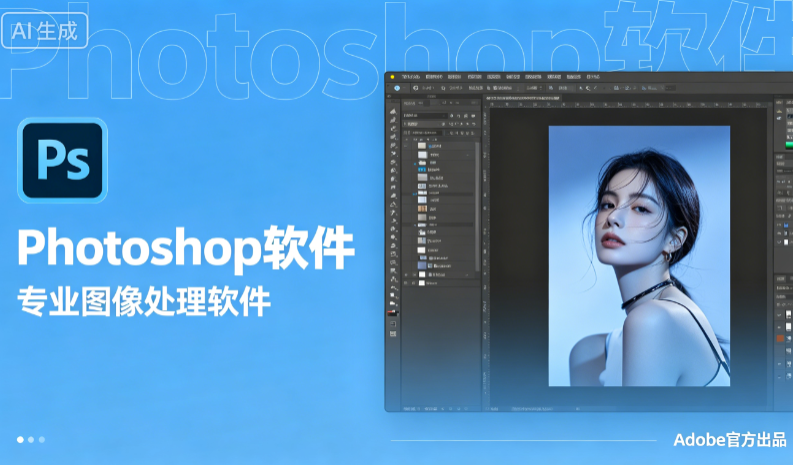Click the blue round icon in options bar
Viewport: 793px width, 465px height.
[x=397, y=88]
